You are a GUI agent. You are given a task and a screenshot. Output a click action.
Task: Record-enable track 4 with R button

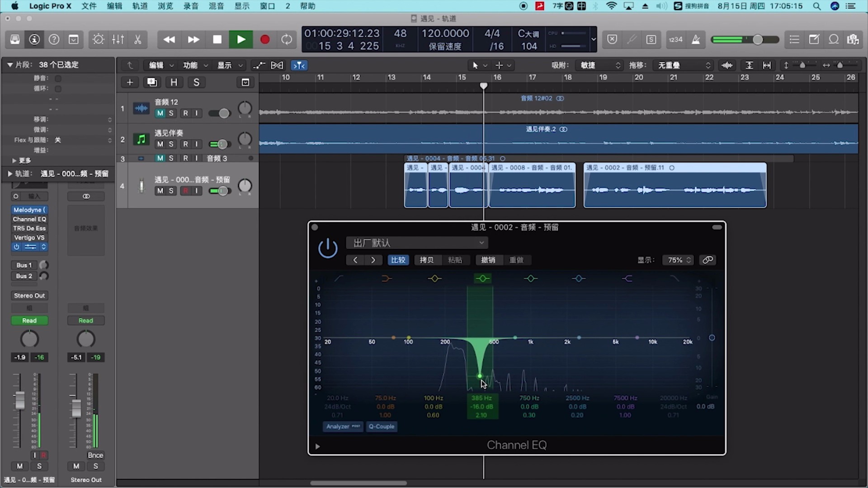click(x=185, y=191)
